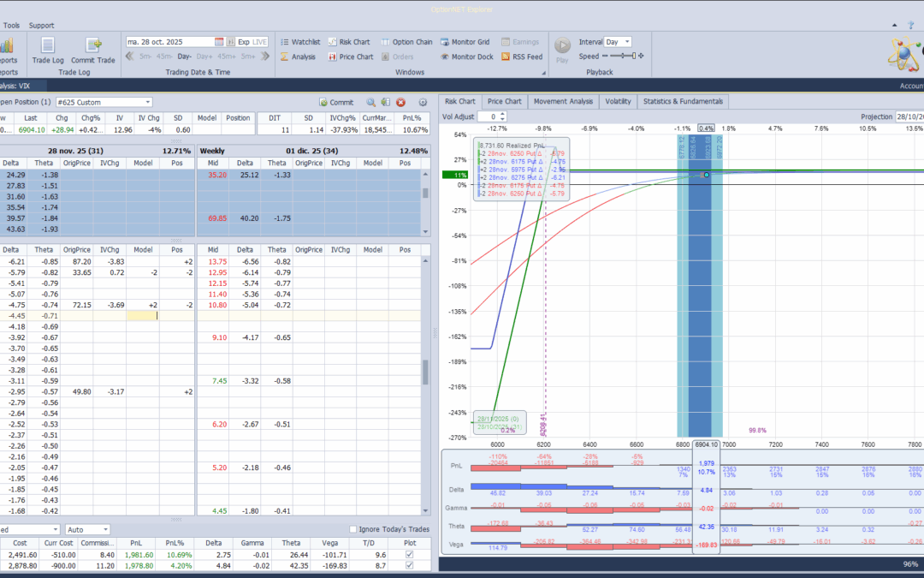Open the Monitor Grid window
This screenshot has width=924, height=578.
coord(465,42)
